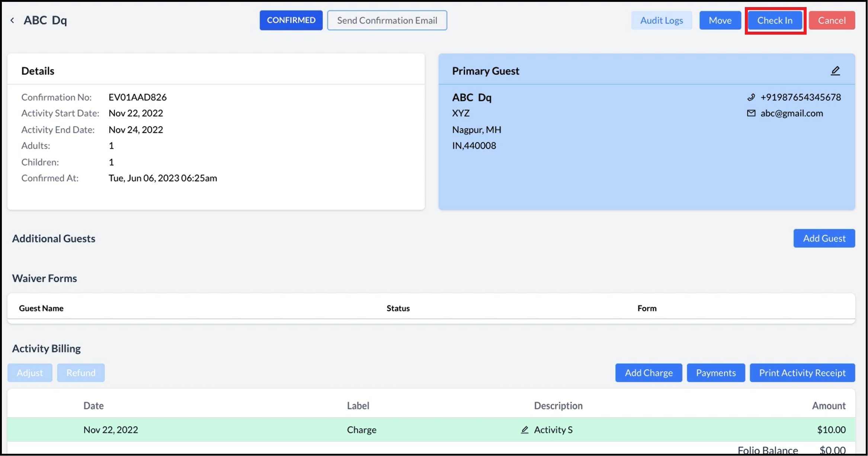Cancel the activity booking
This screenshot has width=868, height=456.
832,20
